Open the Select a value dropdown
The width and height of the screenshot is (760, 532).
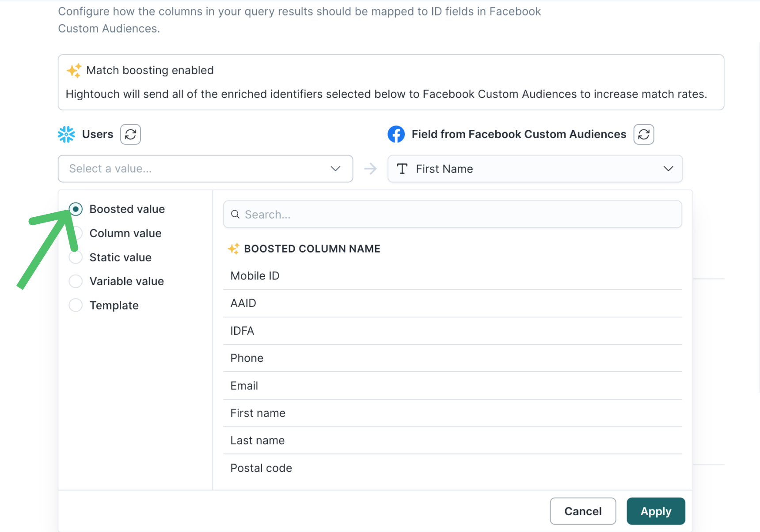[x=205, y=169]
